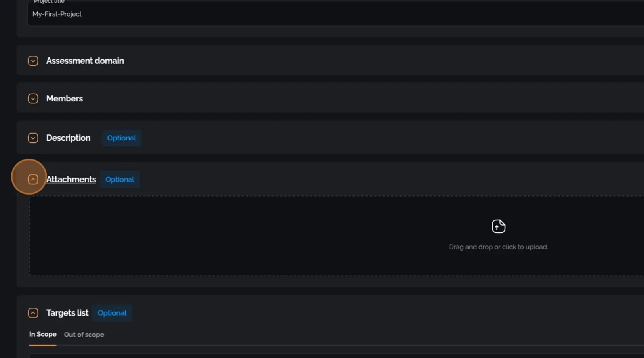Click the Description section header
Image resolution: width=644 pixels, height=358 pixels.
click(x=68, y=138)
